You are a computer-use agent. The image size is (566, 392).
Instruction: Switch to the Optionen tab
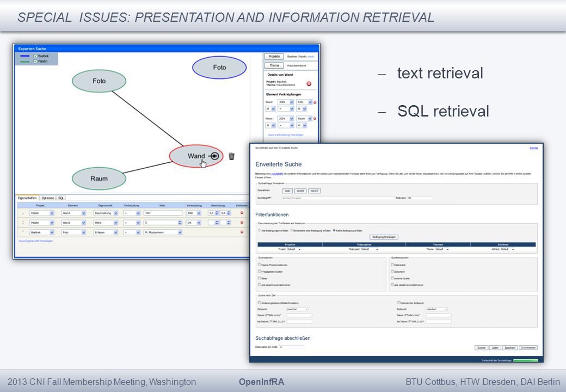(48, 198)
